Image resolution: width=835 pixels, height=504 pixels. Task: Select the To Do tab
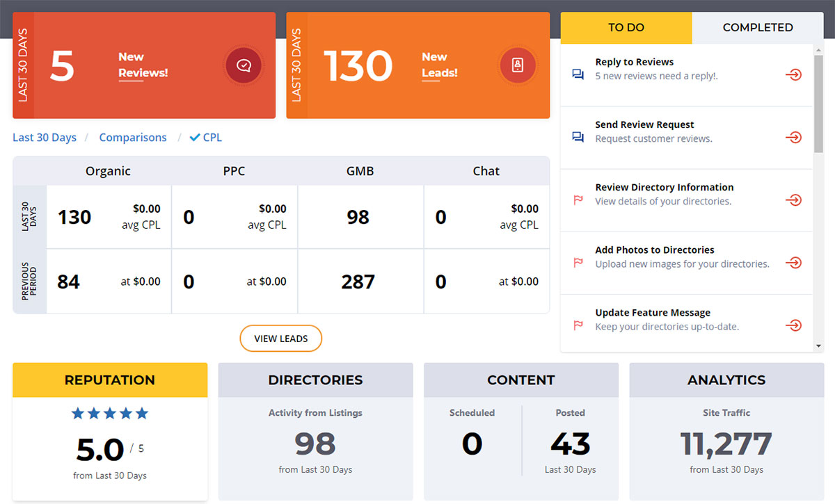[x=626, y=28]
